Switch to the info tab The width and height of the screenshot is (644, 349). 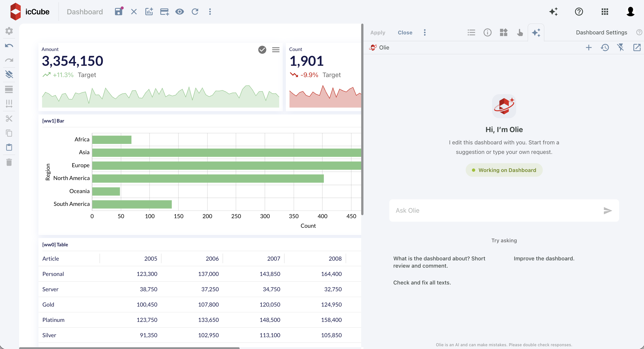(488, 32)
